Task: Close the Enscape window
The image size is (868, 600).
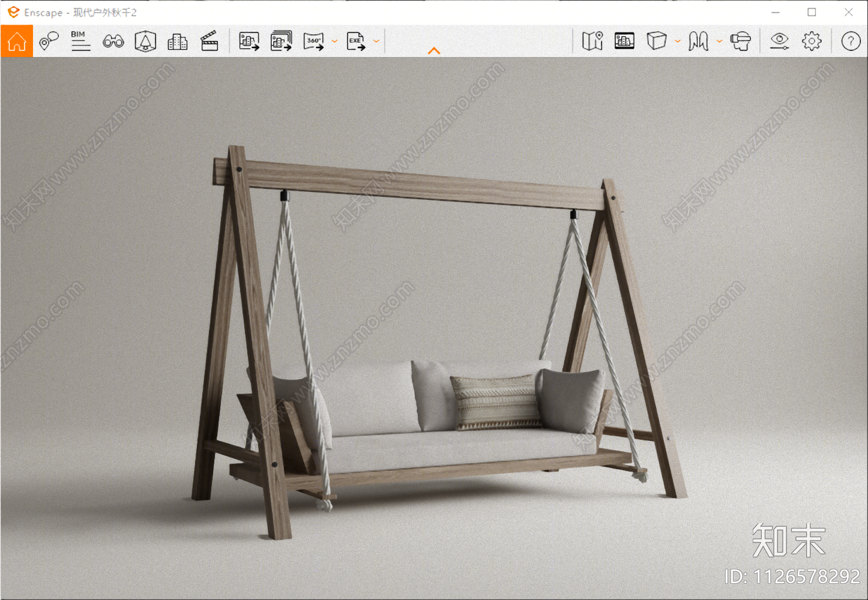Action: [848, 12]
